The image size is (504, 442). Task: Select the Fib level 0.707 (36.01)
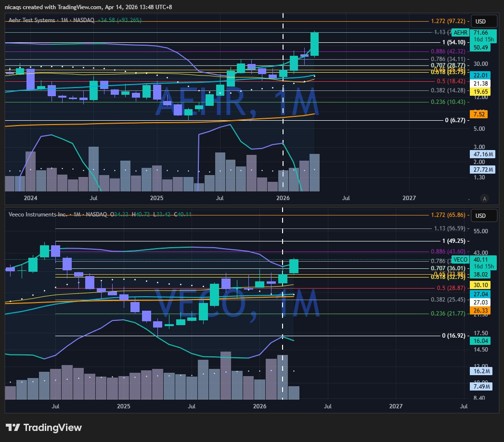point(448,268)
